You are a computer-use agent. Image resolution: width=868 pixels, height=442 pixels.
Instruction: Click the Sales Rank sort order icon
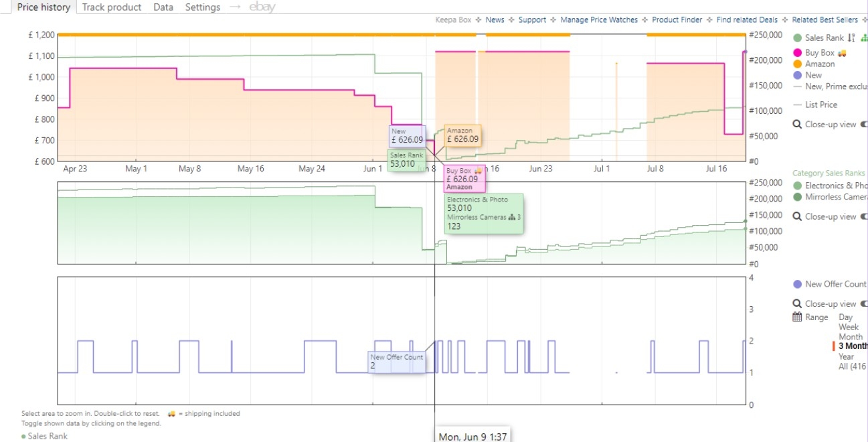point(851,38)
